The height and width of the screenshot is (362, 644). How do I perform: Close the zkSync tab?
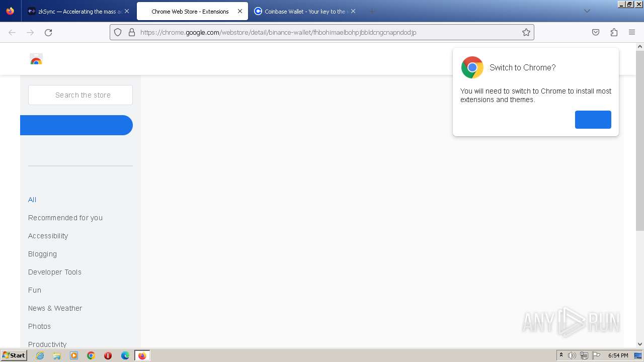pos(127,11)
